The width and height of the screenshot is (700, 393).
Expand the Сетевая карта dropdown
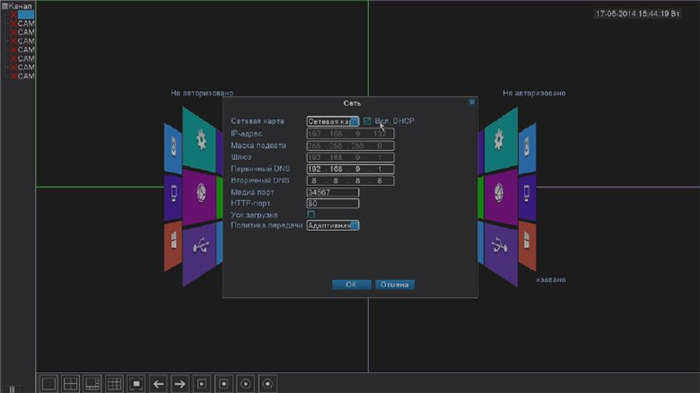[333, 121]
